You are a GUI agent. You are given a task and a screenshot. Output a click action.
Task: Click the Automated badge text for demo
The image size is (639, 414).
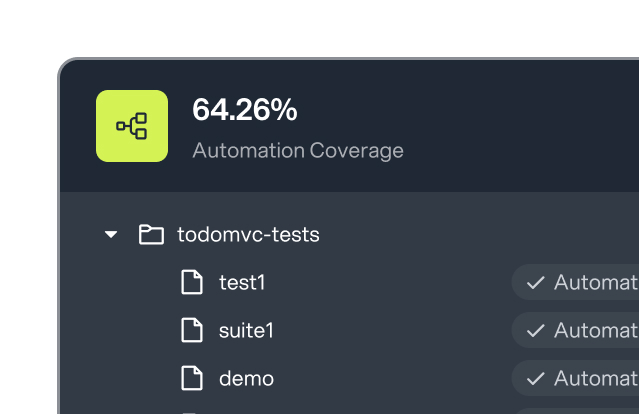[596, 379]
